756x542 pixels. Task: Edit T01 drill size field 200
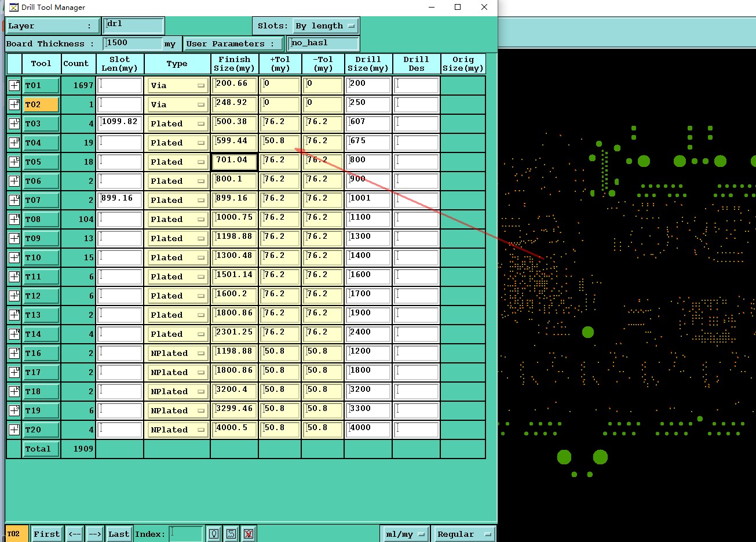[368, 85]
